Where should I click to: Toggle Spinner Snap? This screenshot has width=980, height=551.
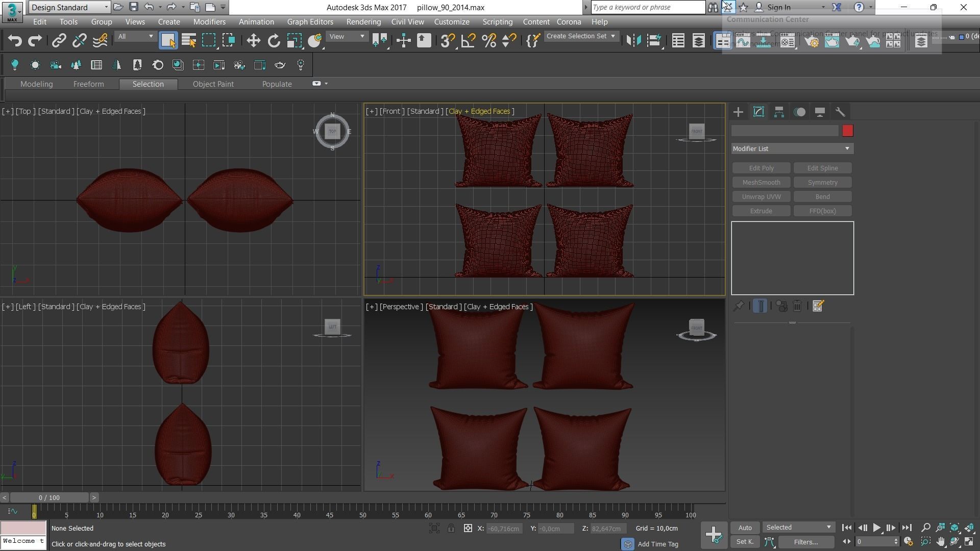pos(509,41)
